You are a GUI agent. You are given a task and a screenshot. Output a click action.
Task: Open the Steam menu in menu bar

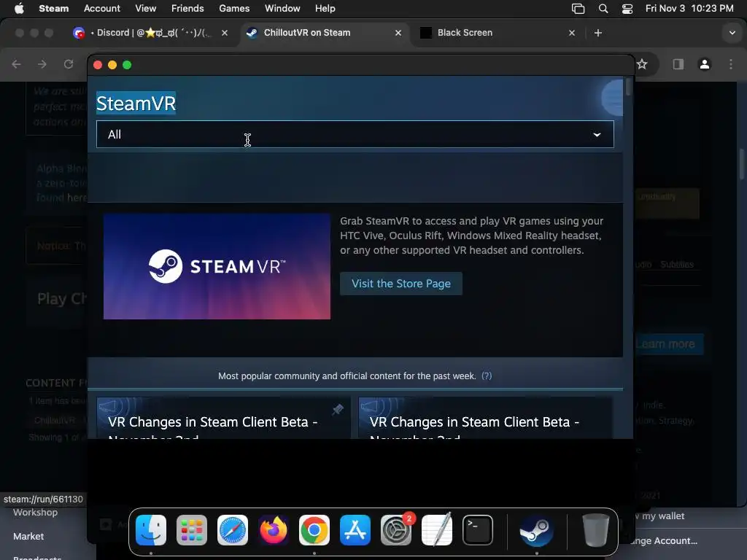point(53,8)
